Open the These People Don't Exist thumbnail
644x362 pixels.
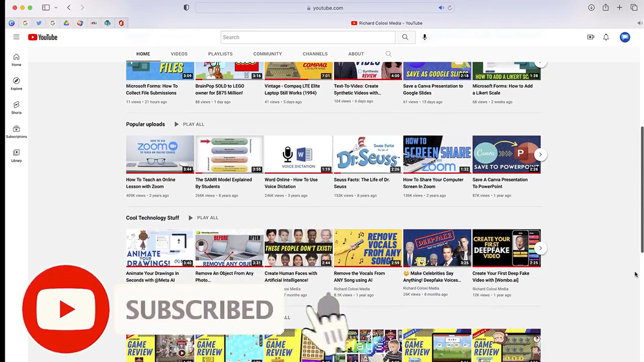(x=299, y=248)
